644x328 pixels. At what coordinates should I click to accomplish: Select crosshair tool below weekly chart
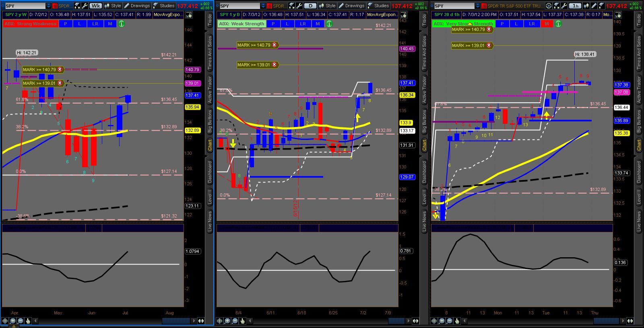[5, 321]
